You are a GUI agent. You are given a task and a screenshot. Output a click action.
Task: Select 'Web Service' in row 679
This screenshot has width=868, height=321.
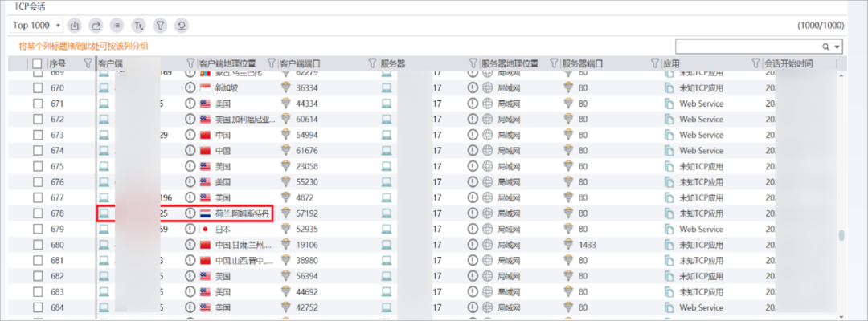pyautogui.click(x=702, y=229)
